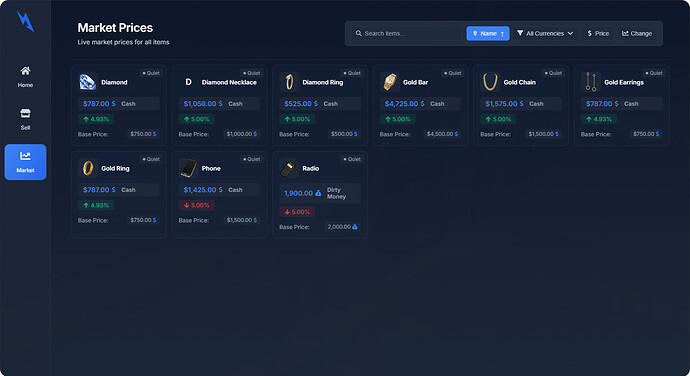This screenshot has height=376, width=690.
Task: Click the $4,500.00 Gold Bar base price
Action: tap(442, 134)
